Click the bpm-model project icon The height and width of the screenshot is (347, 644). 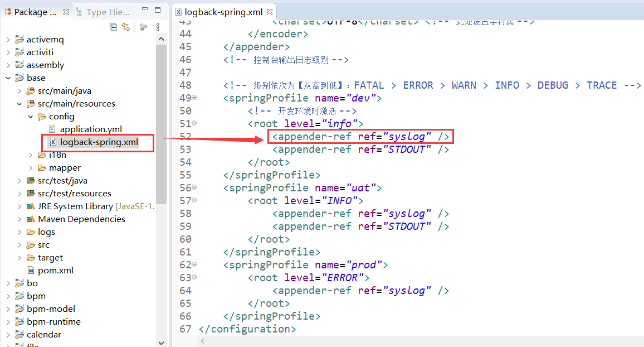[19, 309]
